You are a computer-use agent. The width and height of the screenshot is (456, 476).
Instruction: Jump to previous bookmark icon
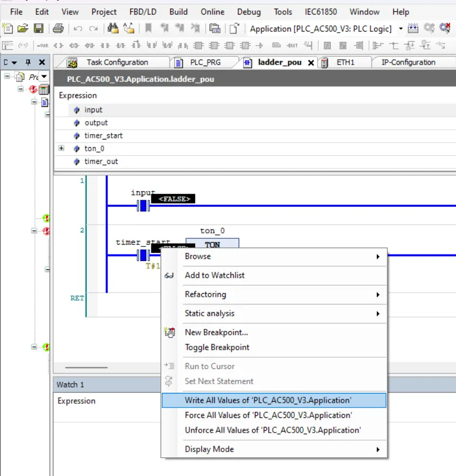point(164,29)
